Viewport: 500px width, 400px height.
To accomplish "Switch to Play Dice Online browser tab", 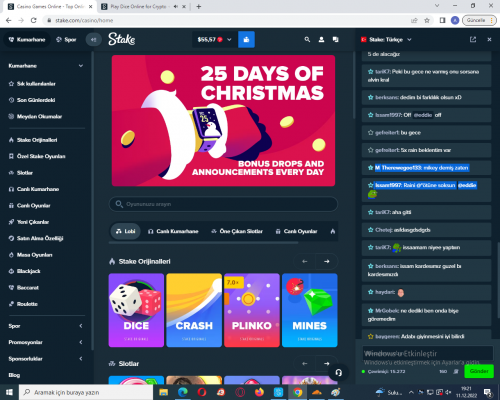I will tap(138, 6).
